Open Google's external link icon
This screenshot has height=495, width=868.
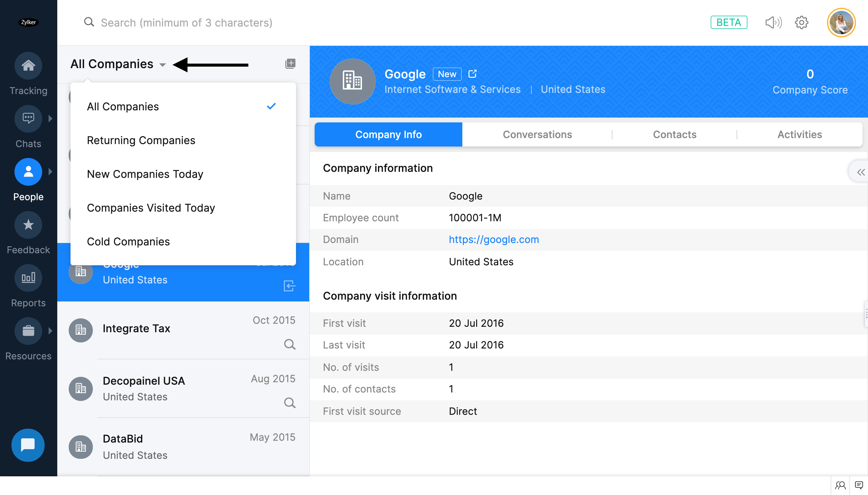[x=472, y=74]
